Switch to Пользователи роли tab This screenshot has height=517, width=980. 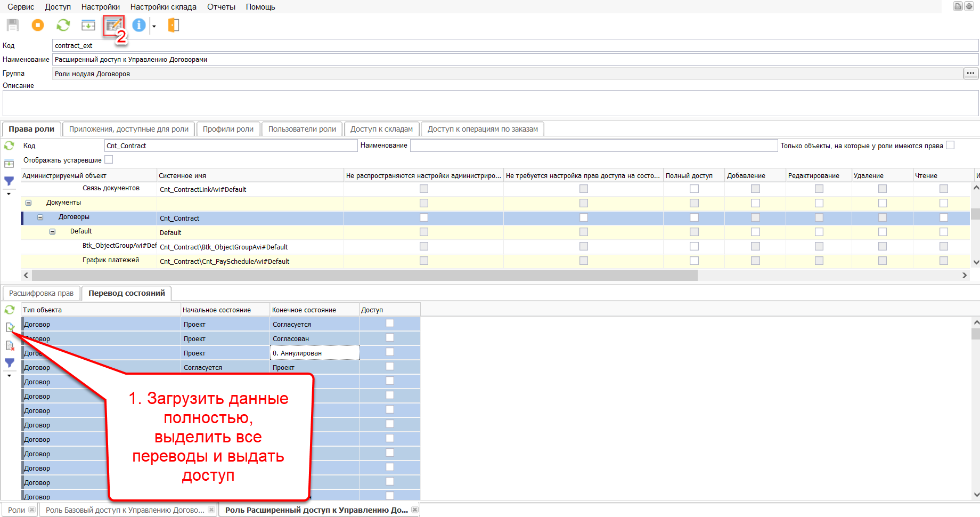click(302, 129)
